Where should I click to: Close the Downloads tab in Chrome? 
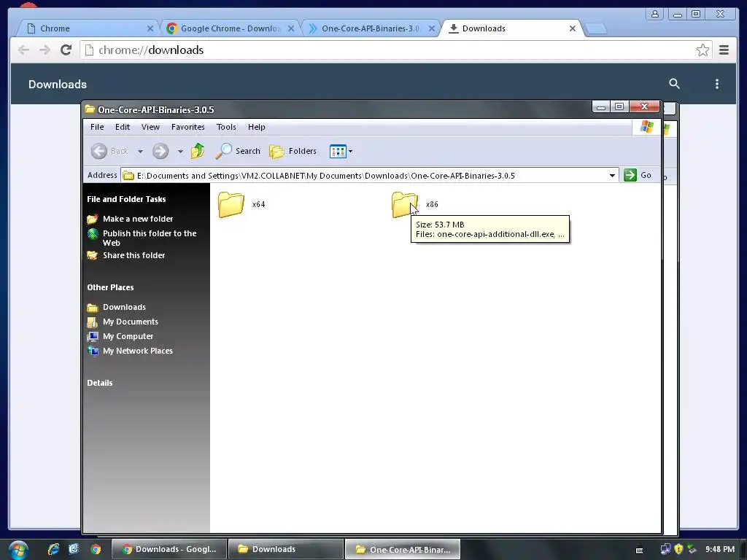573,28
